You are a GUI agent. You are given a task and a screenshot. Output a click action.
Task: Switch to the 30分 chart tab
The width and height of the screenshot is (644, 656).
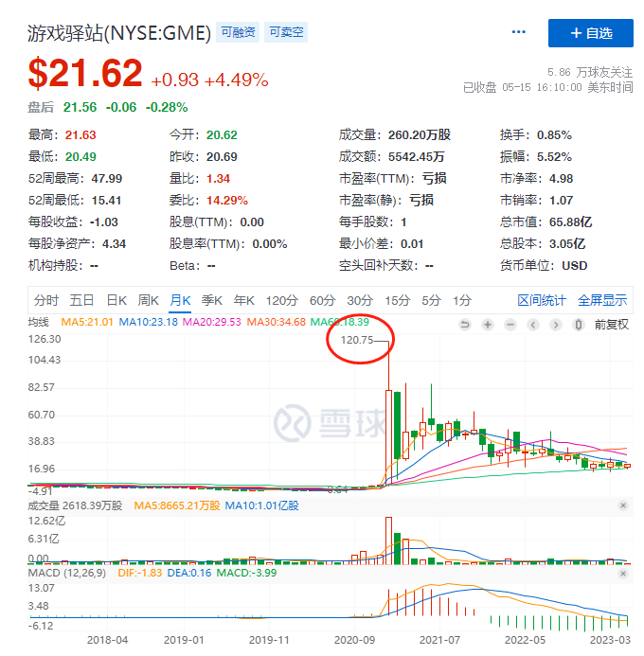pyautogui.click(x=360, y=300)
